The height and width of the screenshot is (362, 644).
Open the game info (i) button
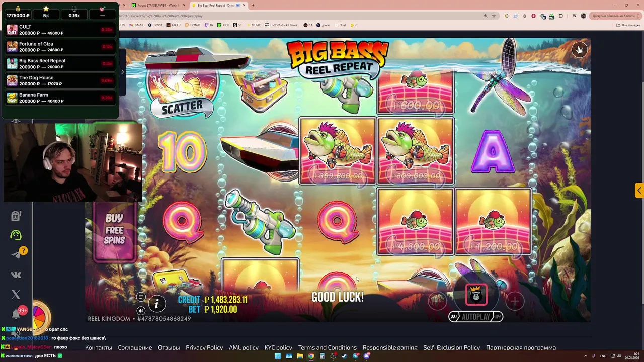click(x=156, y=304)
